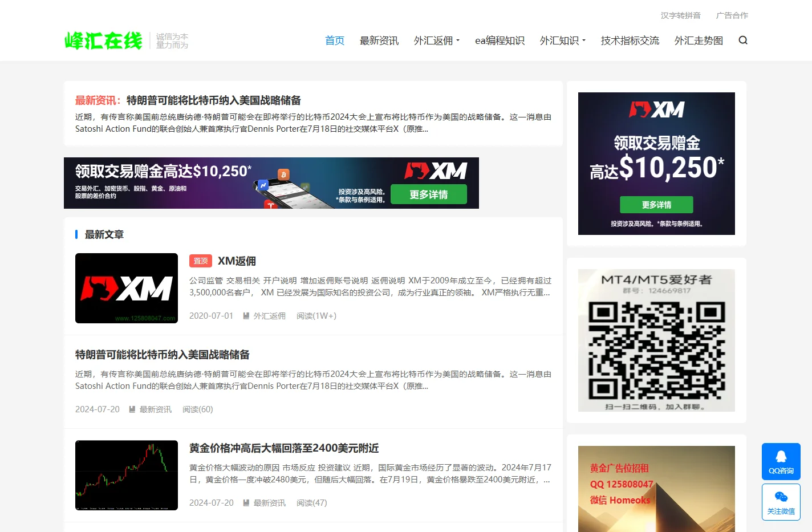Screen dimensions: 812x532
Task: Click 汉字转拼音 top link
Action: point(680,15)
